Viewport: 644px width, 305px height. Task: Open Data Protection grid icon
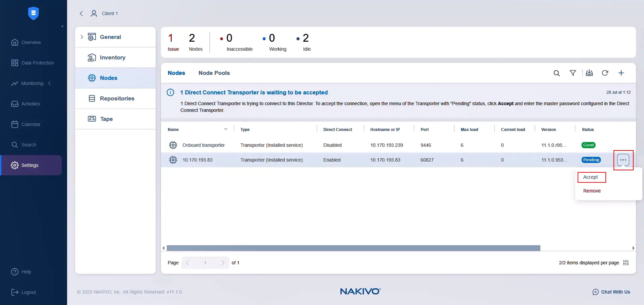coord(15,63)
